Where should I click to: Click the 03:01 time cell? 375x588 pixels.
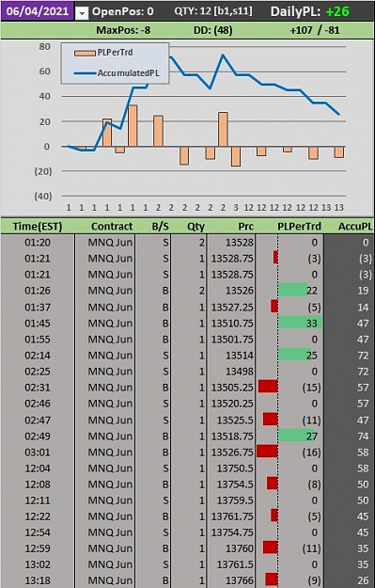click(38, 453)
